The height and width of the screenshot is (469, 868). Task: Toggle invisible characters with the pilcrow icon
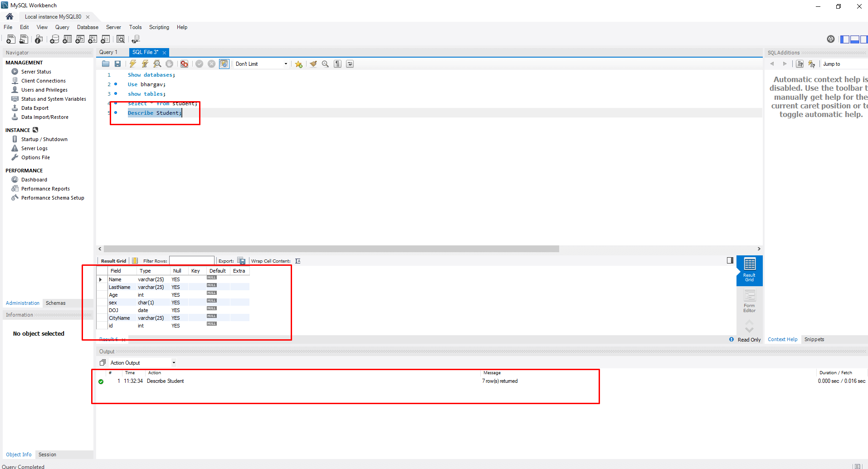pos(337,64)
